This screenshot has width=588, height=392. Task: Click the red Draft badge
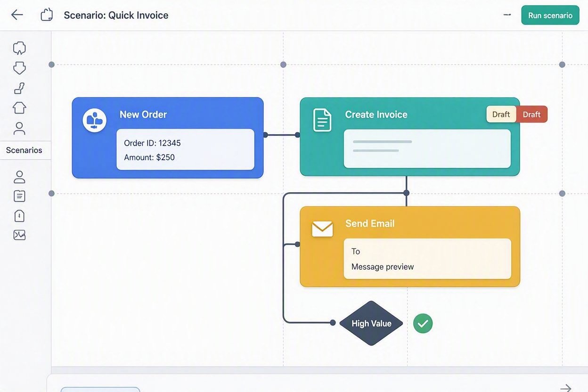532,114
